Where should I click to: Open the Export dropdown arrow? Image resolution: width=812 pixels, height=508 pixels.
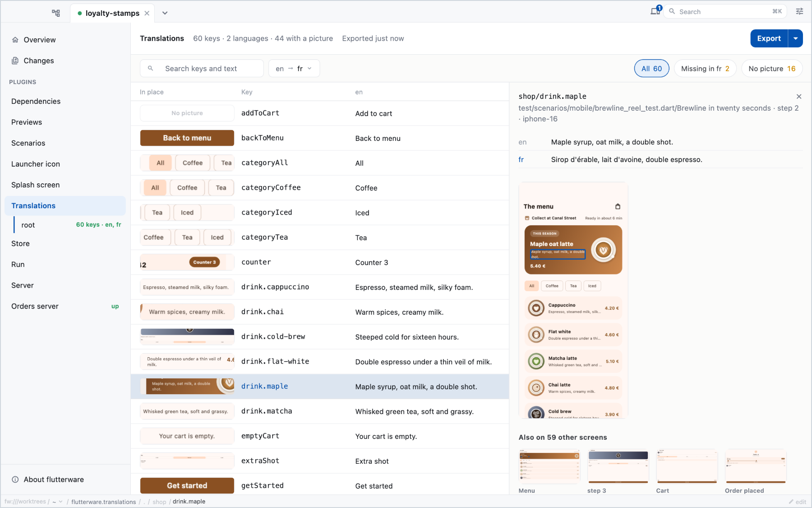coord(796,38)
